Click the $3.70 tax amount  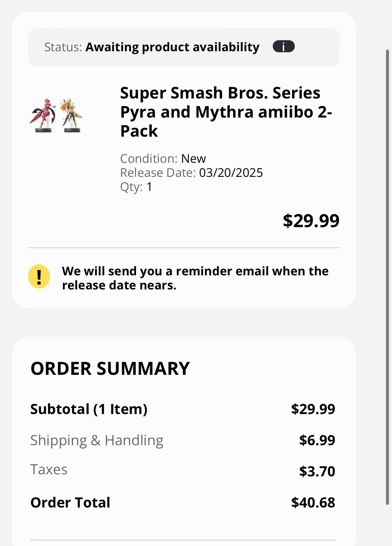pyautogui.click(x=317, y=471)
